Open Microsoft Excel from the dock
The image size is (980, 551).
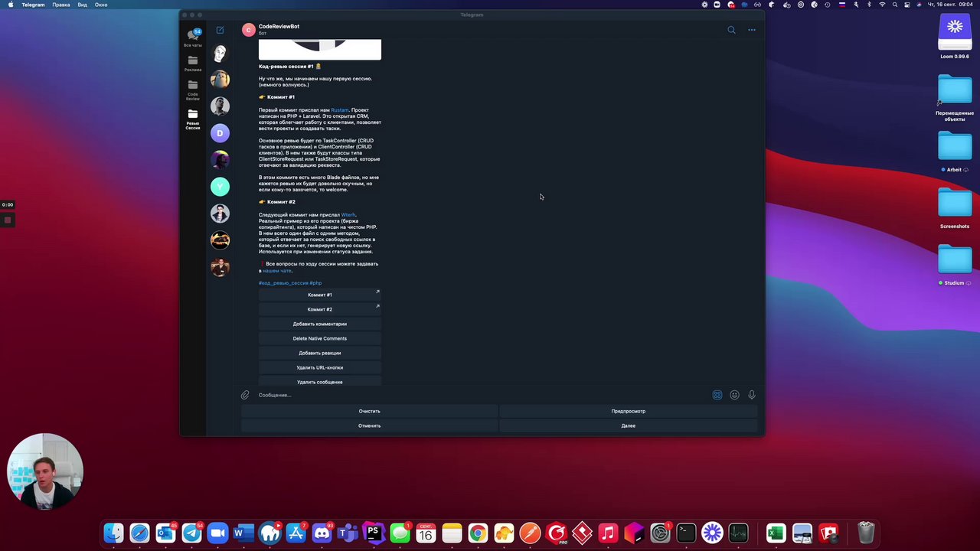tap(776, 533)
